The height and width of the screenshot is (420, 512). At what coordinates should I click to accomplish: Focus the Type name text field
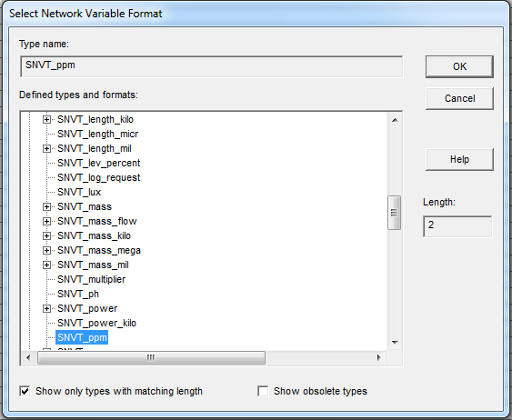(x=211, y=66)
